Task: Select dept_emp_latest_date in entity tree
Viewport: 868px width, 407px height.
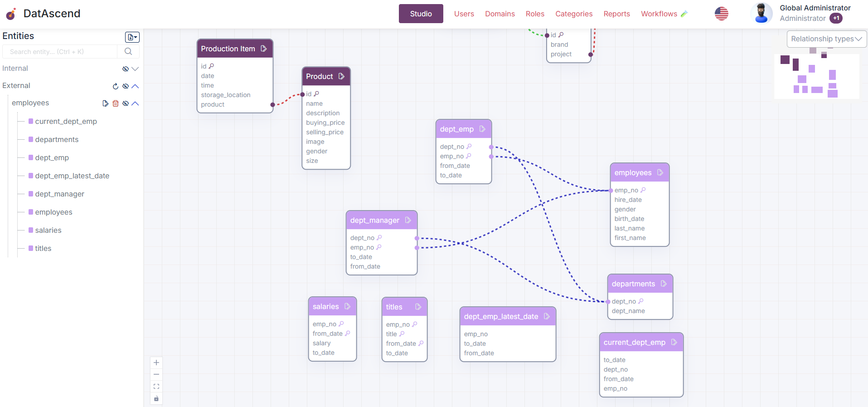Action: (x=72, y=176)
